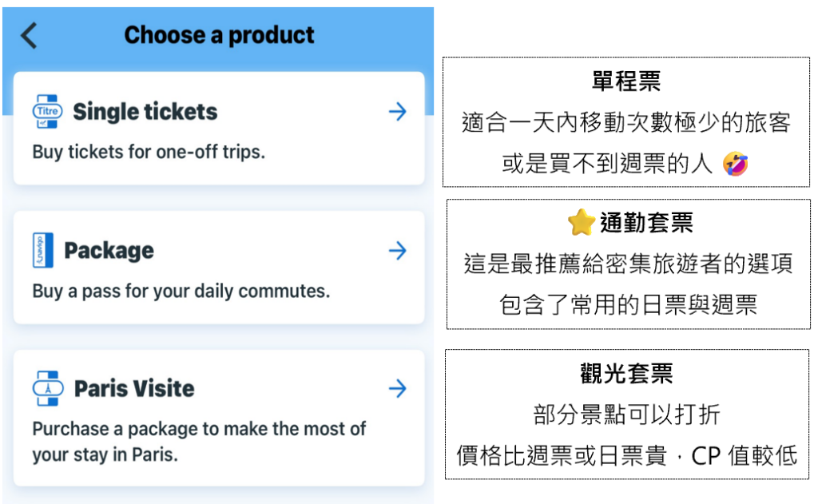Go back using the left chevron
The height and width of the screenshot is (504, 818).
coord(29,36)
